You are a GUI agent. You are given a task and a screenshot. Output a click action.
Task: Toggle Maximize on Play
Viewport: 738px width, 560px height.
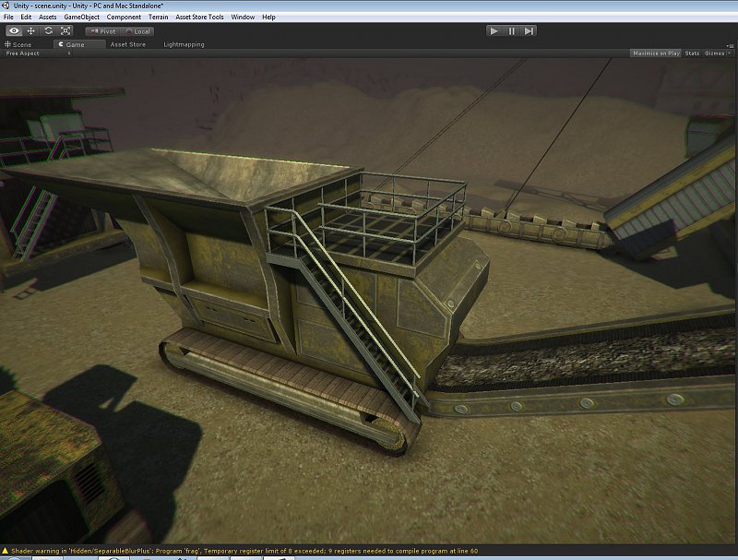[656, 54]
